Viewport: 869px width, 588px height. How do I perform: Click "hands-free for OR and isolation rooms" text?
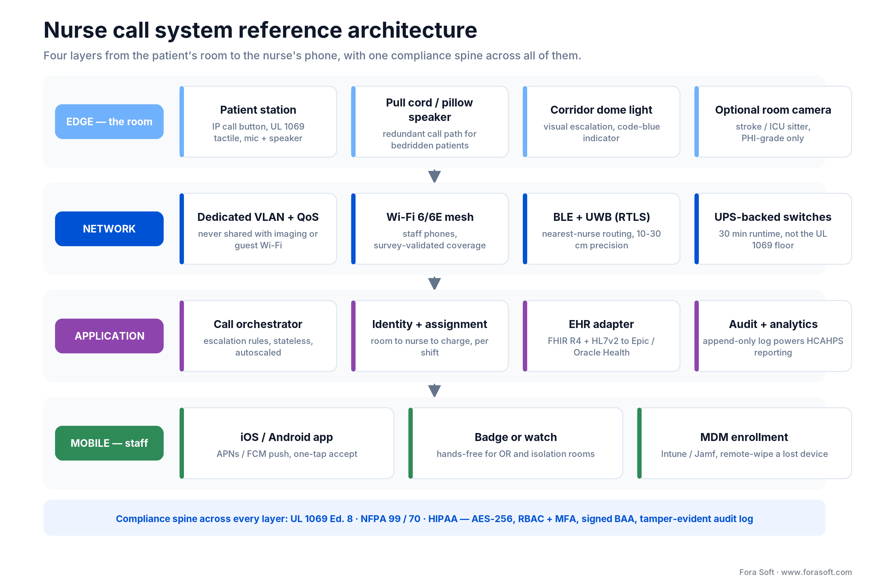[516, 454]
